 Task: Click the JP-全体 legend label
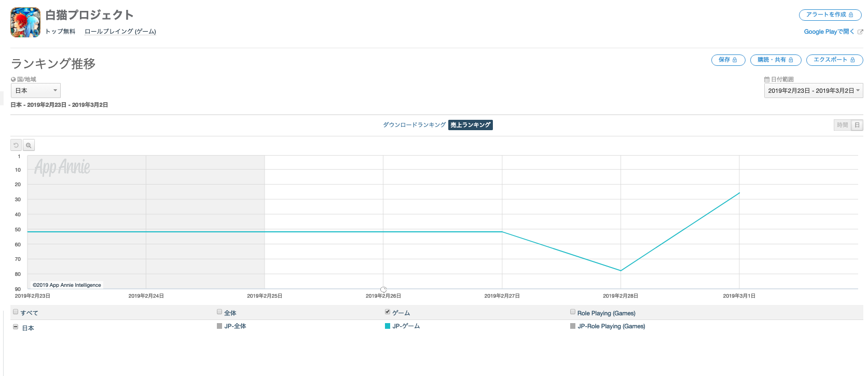pyautogui.click(x=236, y=326)
